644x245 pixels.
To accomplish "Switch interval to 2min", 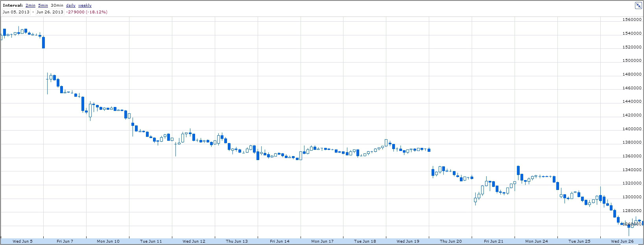I will 30,6.
